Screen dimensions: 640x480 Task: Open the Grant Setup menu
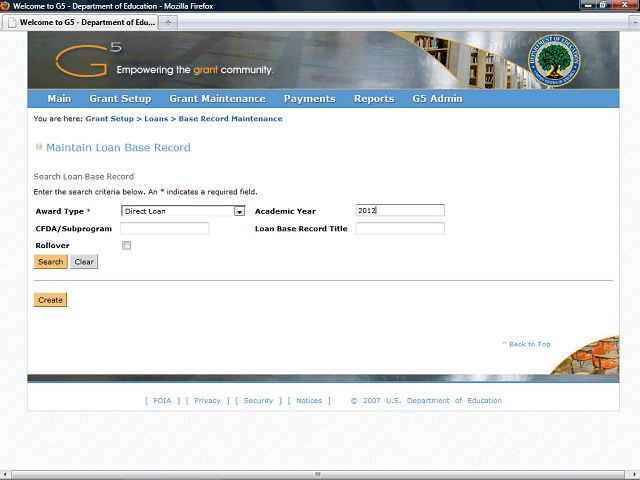pyautogui.click(x=120, y=99)
